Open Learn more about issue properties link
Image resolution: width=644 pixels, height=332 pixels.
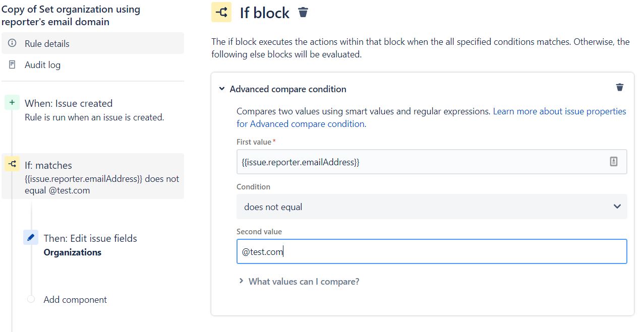pos(431,117)
